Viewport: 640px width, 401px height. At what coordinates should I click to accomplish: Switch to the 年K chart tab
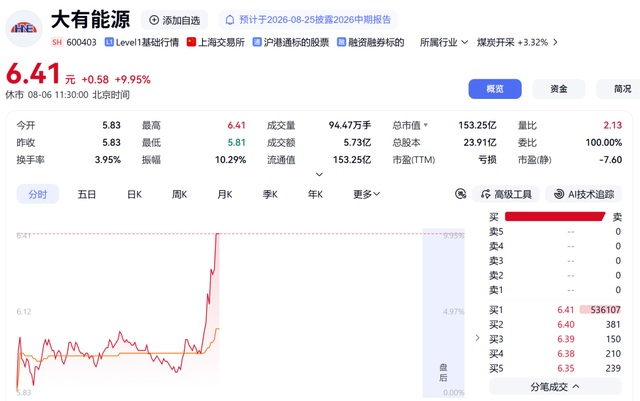pyautogui.click(x=315, y=194)
